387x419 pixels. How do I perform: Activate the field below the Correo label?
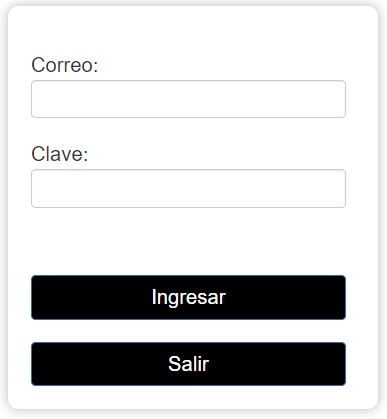coord(188,99)
